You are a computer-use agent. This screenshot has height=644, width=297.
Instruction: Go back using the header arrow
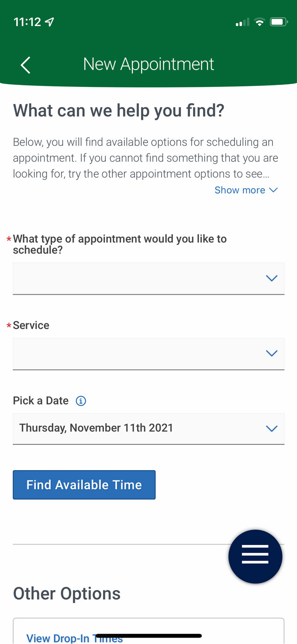[26, 65]
